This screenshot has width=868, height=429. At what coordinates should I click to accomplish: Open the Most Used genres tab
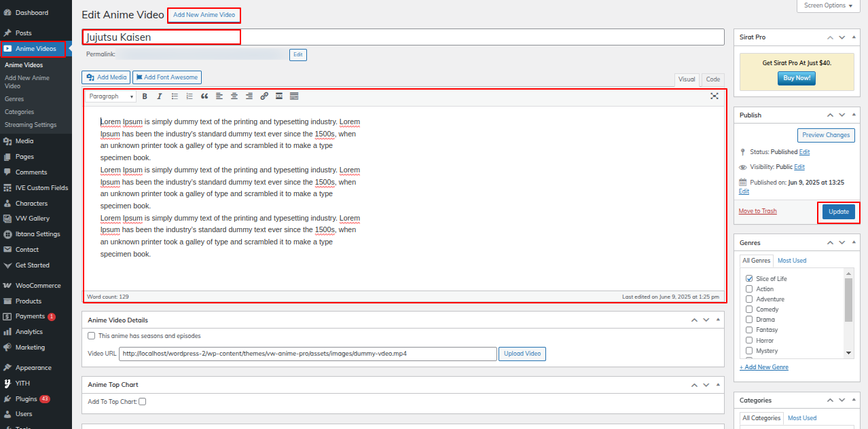(791, 261)
